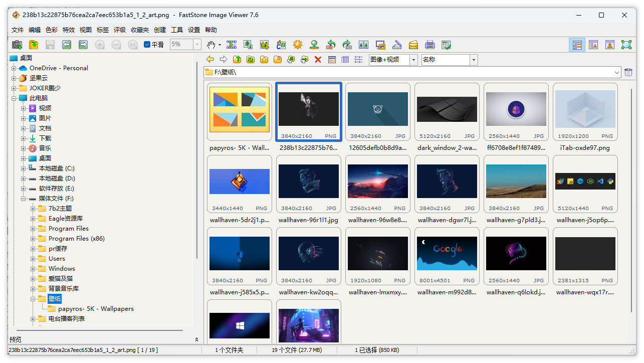644x363 pixels.
Task: Add current folder to favorites
Action: [x=264, y=60]
